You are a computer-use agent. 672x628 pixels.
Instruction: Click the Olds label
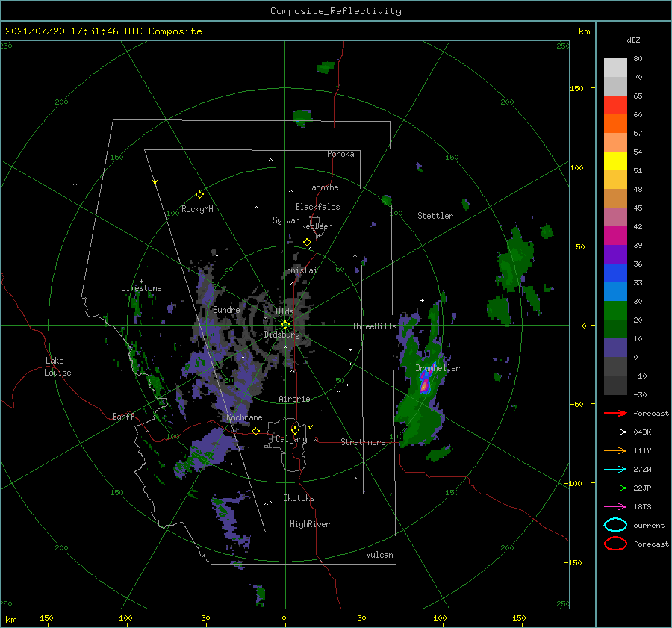coord(284,311)
